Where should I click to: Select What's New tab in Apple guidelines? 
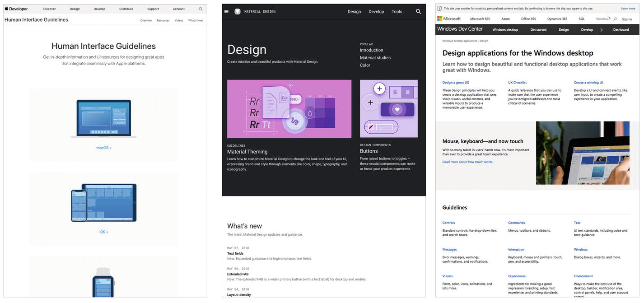click(196, 20)
